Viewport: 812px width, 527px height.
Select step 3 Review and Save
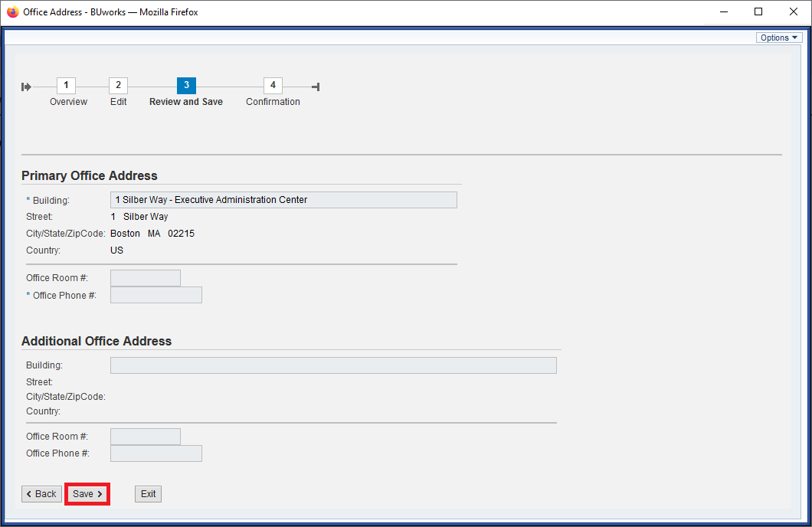[x=186, y=86]
